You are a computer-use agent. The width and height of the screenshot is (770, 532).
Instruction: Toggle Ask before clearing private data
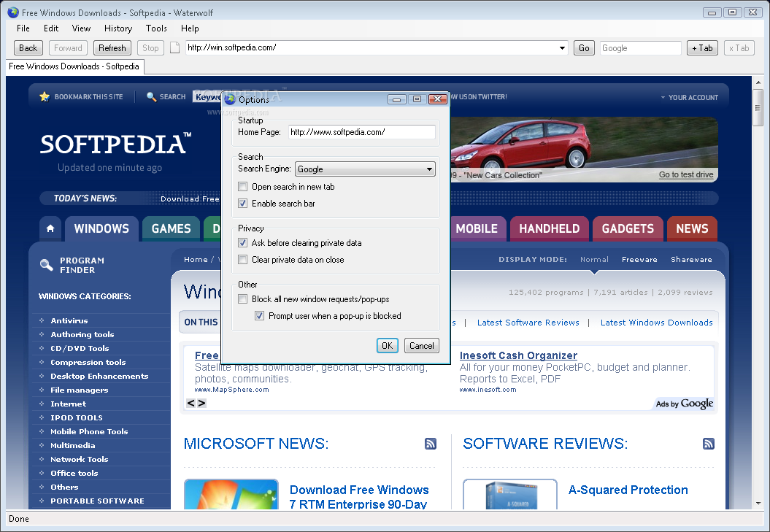pos(242,243)
